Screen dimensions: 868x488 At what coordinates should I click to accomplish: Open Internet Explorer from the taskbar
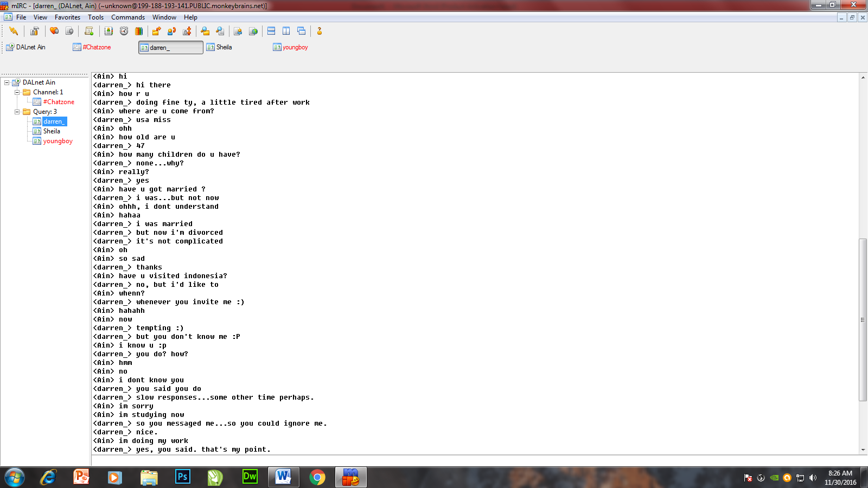48,477
